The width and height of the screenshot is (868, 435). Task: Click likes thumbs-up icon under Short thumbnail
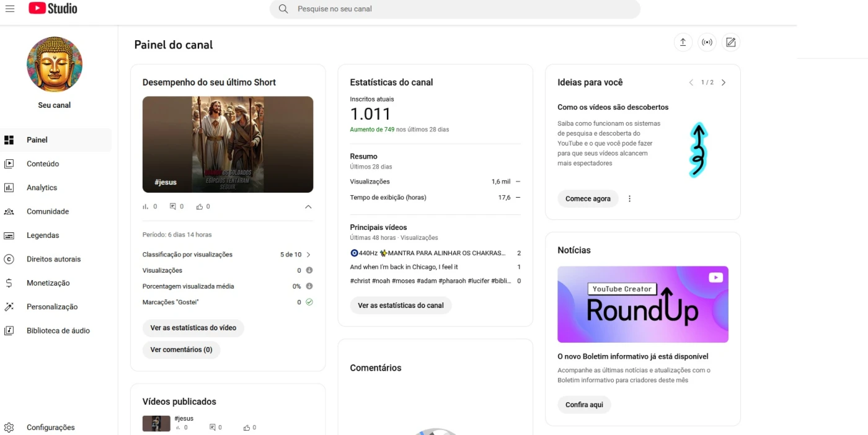[x=200, y=206]
